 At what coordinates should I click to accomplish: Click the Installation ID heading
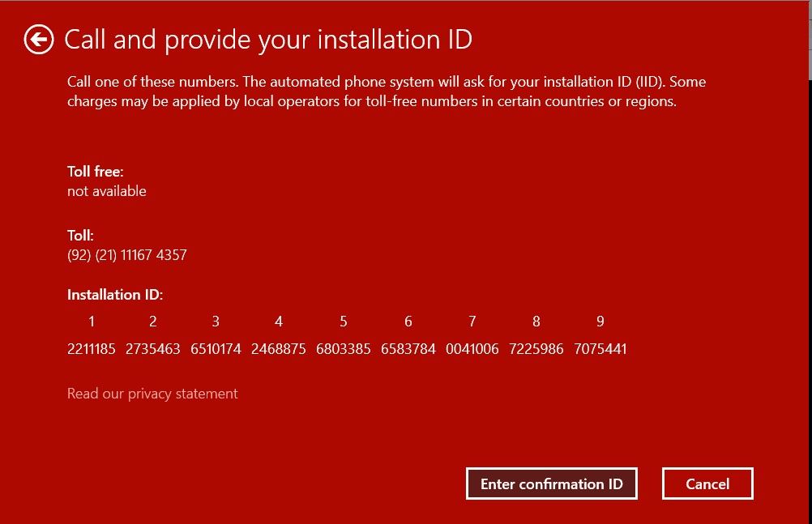pyautogui.click(x=114, y=295)
